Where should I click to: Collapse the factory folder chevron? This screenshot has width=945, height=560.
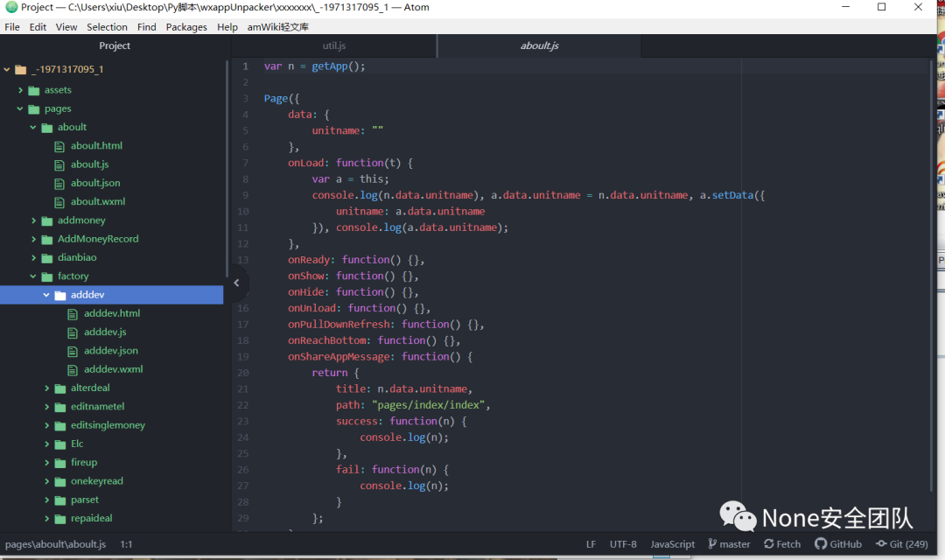point(33,276)
